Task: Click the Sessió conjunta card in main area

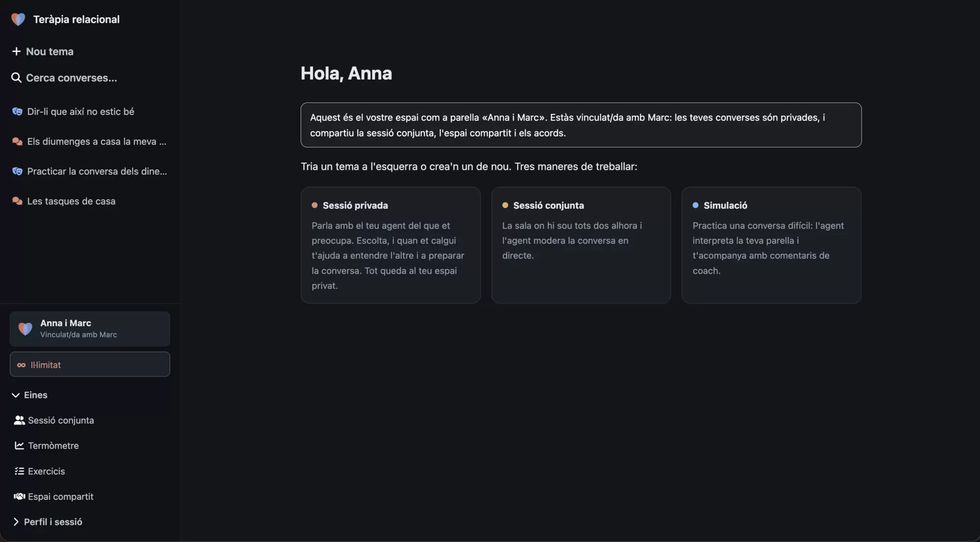Action: (581, 245)
